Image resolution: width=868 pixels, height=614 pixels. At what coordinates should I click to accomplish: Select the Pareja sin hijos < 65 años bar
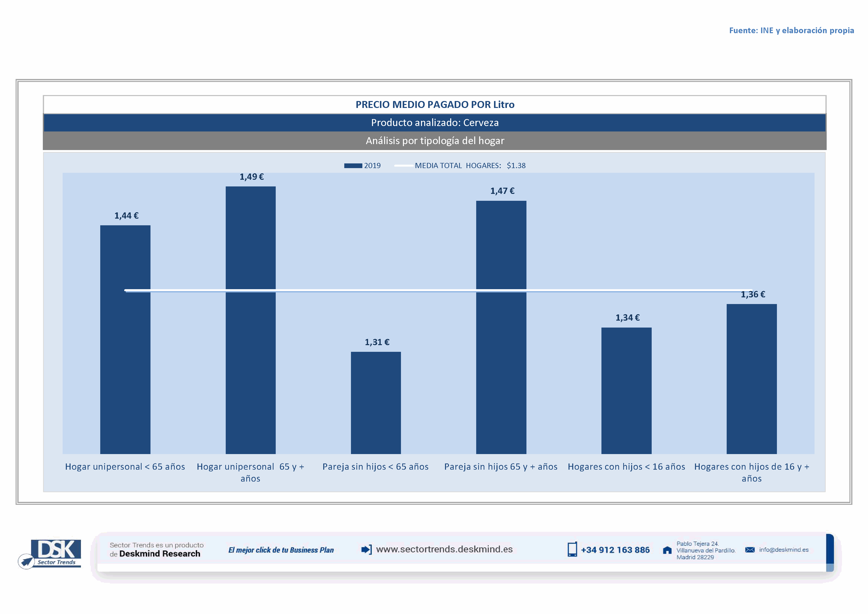click(x=376, y=403)
